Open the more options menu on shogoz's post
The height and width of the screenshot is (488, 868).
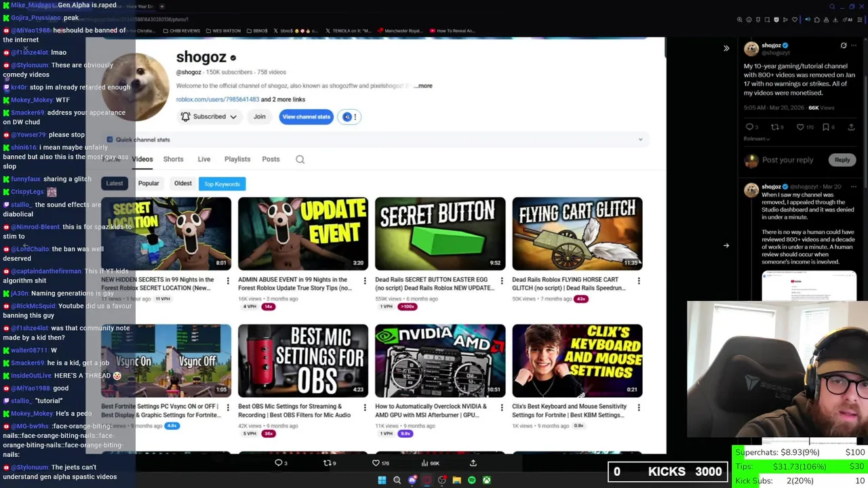854,45
